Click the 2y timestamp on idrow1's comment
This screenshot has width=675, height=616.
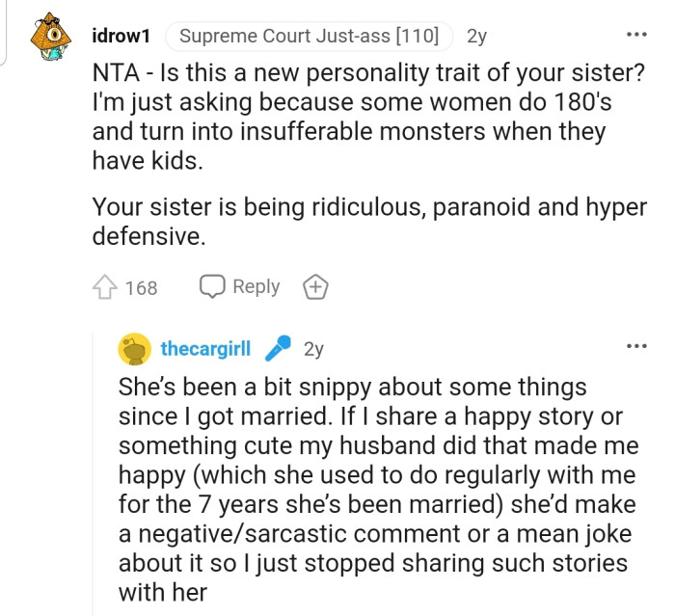pyautogui.click(x=476, y=37)
